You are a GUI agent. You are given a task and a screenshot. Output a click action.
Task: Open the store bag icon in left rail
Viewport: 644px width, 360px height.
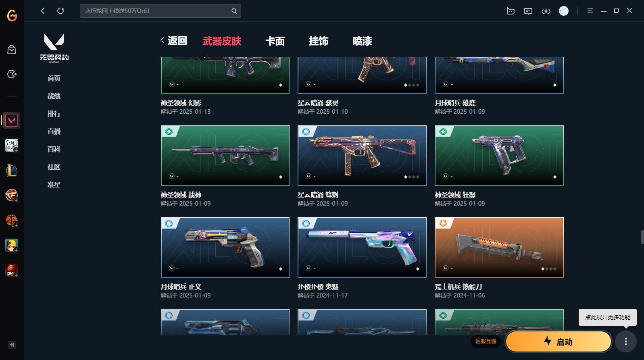tap(12, 50)
